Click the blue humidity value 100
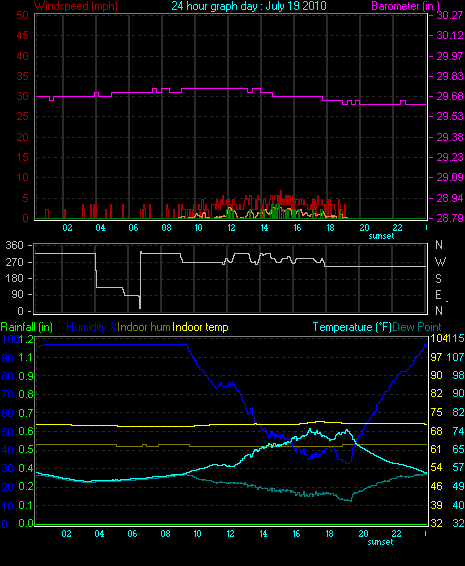Screen dimensions: 465x566 coord(10,339)
